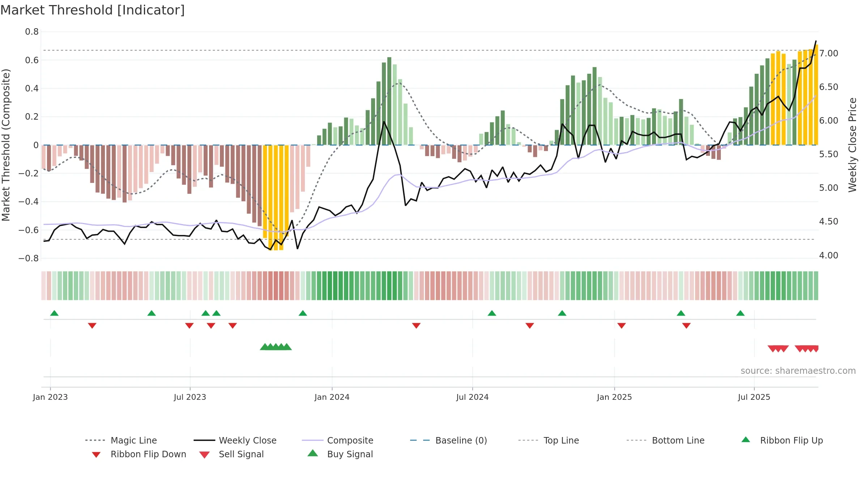Toggle the Magic Line legend entry
Viewport: 868px width, 488px height.
point(121,440)
